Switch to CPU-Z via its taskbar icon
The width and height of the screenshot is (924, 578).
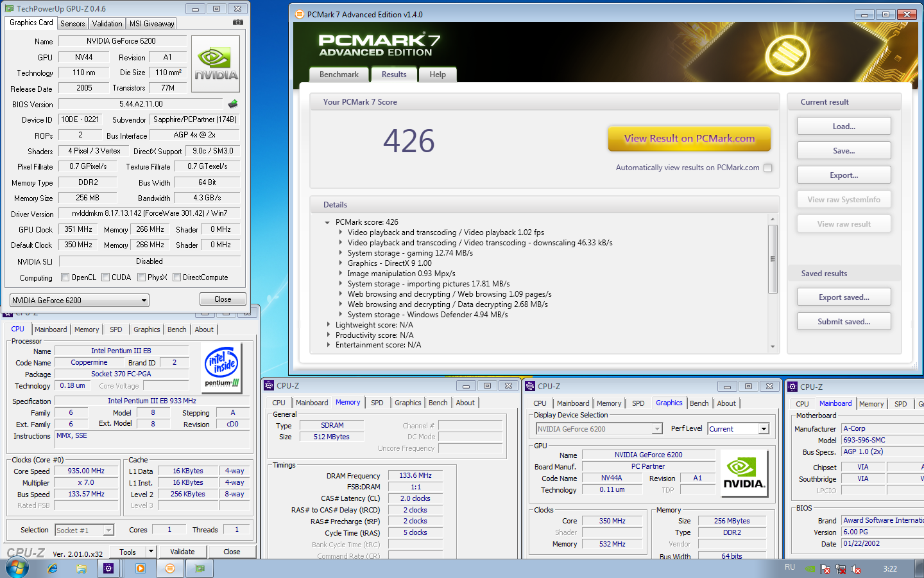[108, 568]
